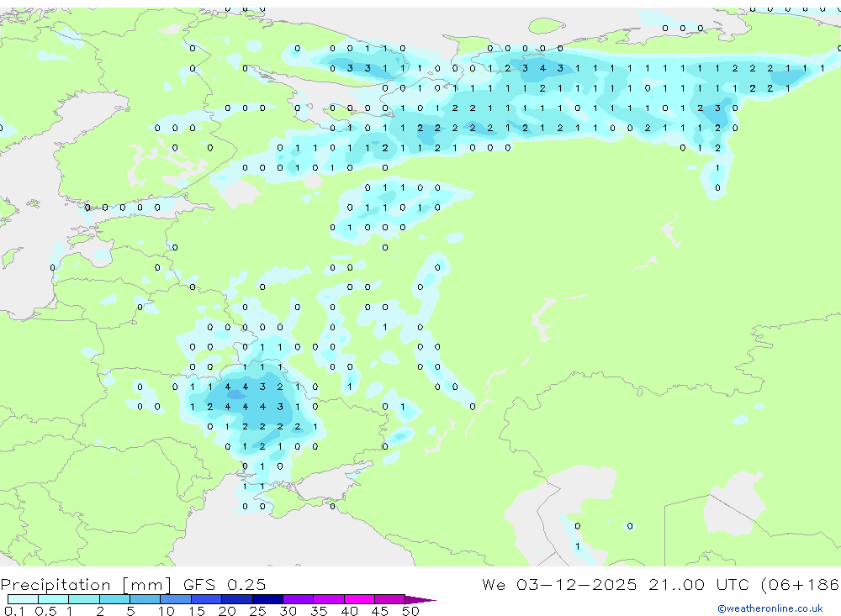Select the legend swatch between 2 and 5
This screenshot has width=841, height=616.
click(114, 599)
